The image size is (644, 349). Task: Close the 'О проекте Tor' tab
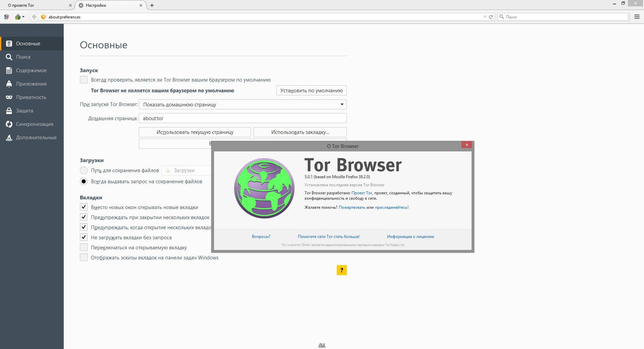[70, 5]
